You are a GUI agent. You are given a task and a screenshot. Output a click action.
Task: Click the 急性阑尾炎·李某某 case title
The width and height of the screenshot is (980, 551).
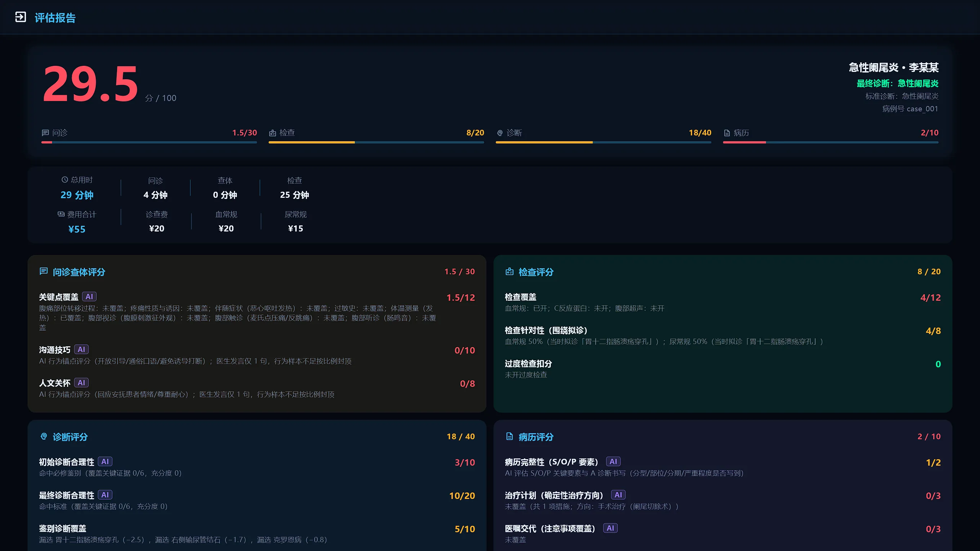pyautogui.click(x=893, y=67)
